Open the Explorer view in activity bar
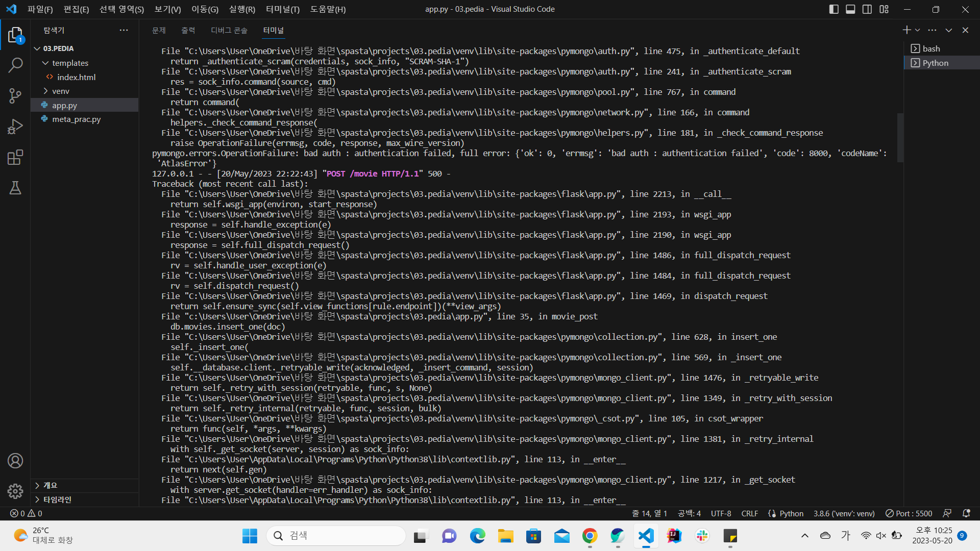Viewport: 980px width, 551px height. click(15, 35)
